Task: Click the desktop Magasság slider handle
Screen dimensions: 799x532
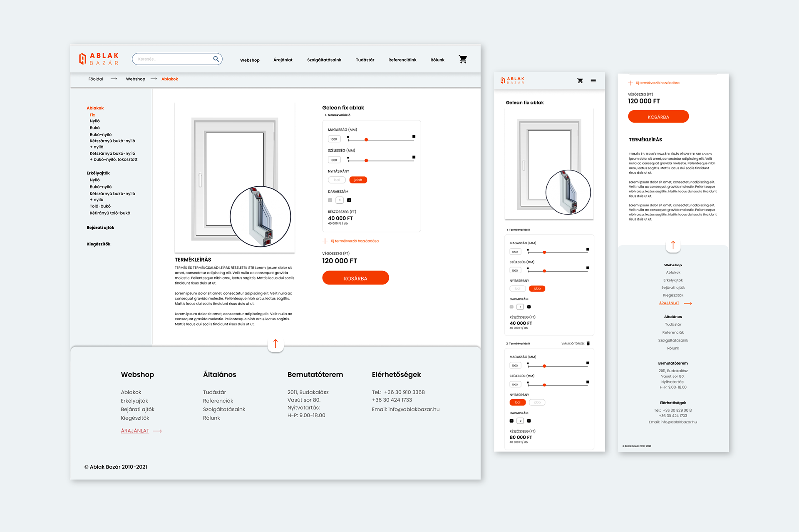Action: pos(366,140)
